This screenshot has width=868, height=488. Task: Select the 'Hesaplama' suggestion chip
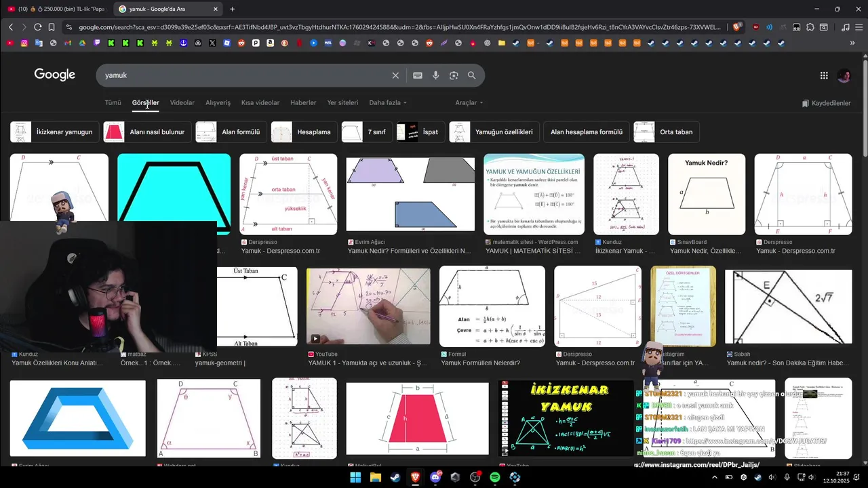click(x=304, y=132)
